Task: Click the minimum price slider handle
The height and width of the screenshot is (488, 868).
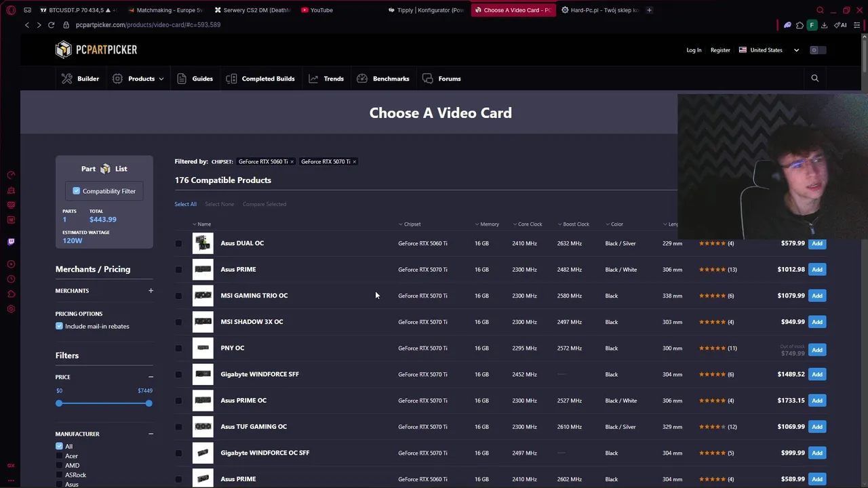Action: 59,403
